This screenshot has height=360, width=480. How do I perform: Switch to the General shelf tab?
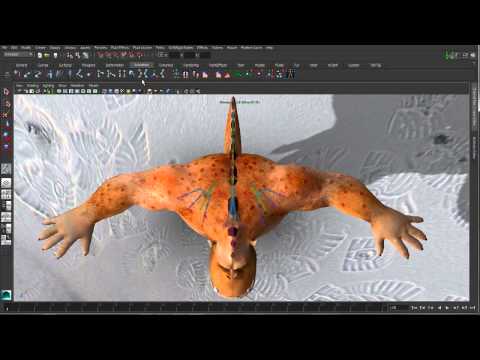click(22, 65)
